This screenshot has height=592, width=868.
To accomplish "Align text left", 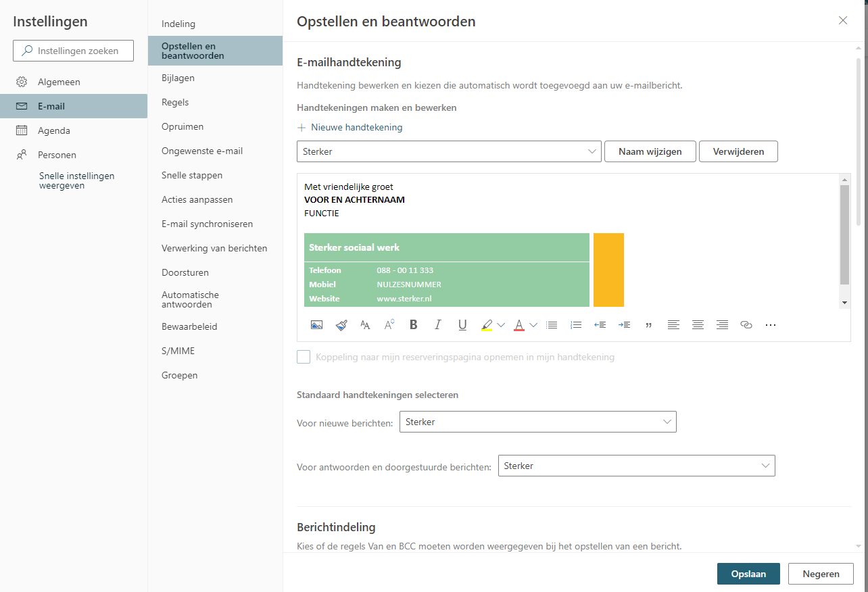I will coord(673,325).
